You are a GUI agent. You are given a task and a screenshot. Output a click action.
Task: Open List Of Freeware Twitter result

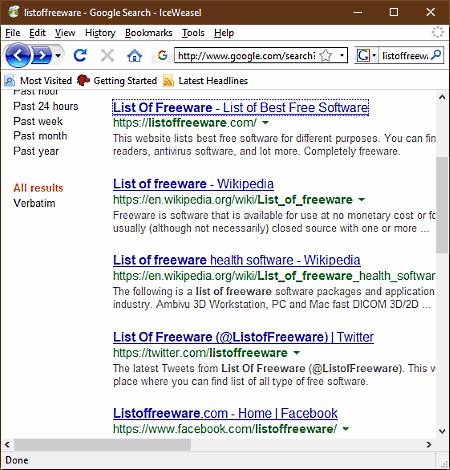(x=243, y=337)
